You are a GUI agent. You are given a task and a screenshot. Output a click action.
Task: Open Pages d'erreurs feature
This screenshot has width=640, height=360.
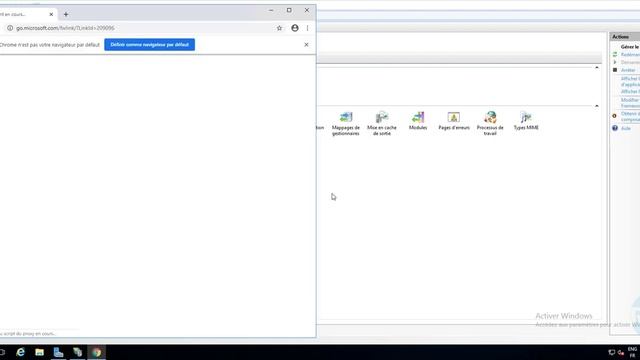click(x=454, y=121)
